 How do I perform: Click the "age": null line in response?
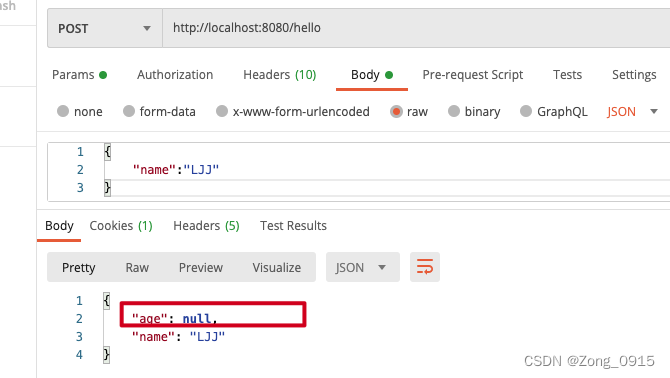point(174,319)
